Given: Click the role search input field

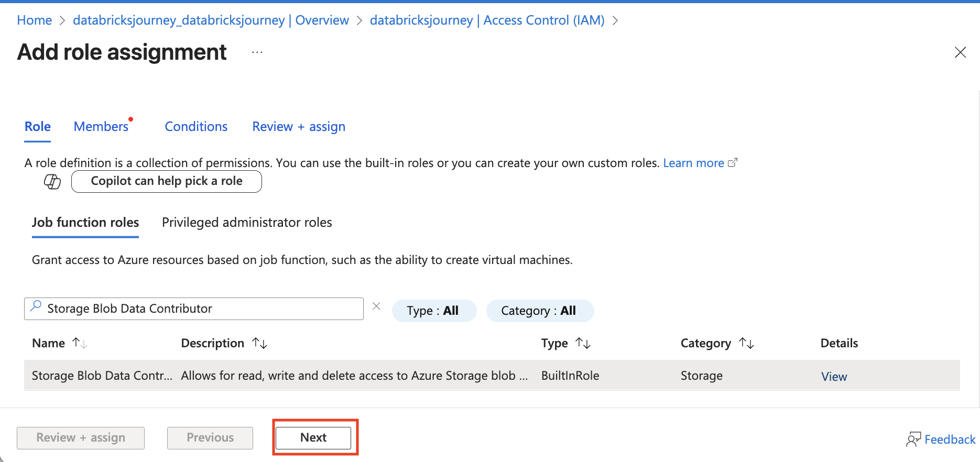Looking at the screenshot, I should coord(199,309).
